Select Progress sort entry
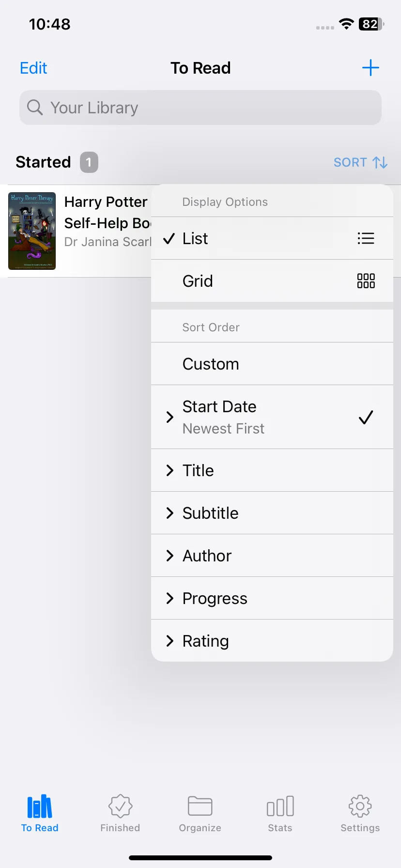 click(272, 598)
